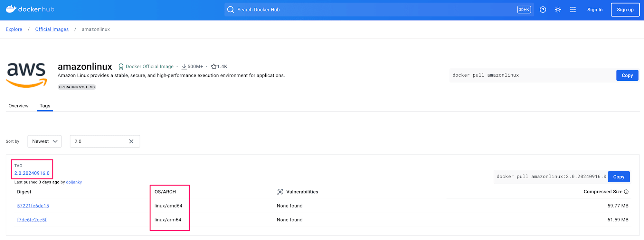Click the search magnifier icon
Image resolution: width=644 pixels, height=240 pixels.
coord(231,10)
